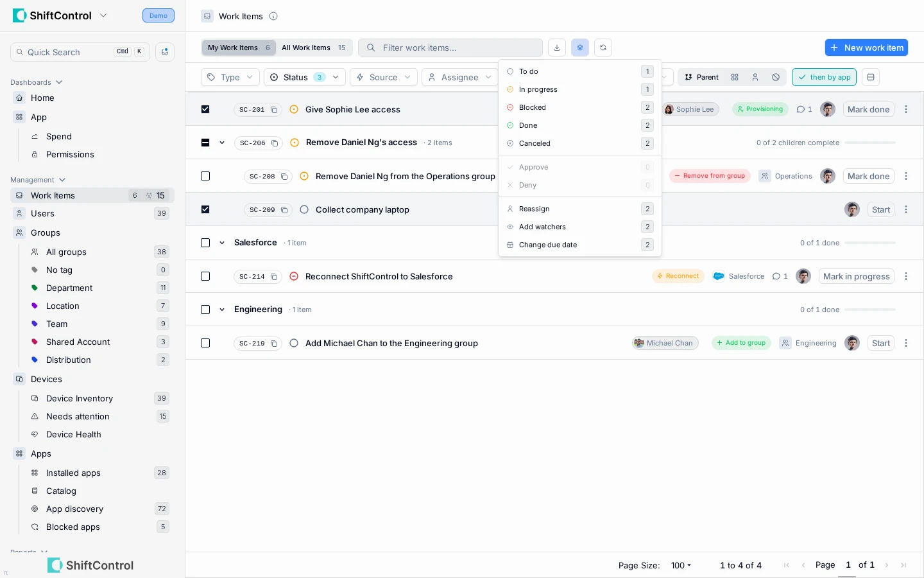The height and width of the screenshot is (578, 924).
Task: Choose Blocked in the bulk status menu
Action: point(580,107)
